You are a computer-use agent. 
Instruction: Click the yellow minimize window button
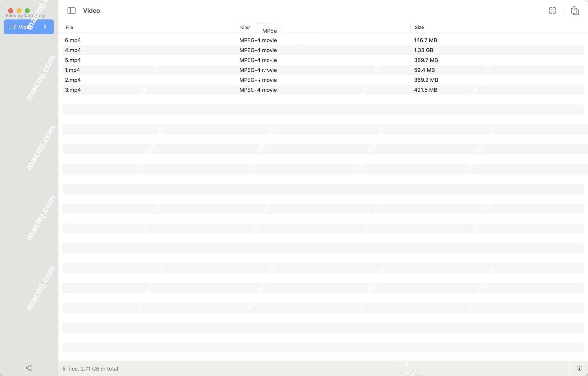(19, 11)
